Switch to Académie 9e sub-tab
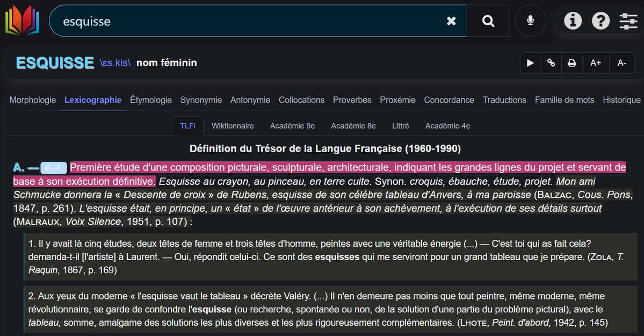The image size is (644, 336). [292, 126]
